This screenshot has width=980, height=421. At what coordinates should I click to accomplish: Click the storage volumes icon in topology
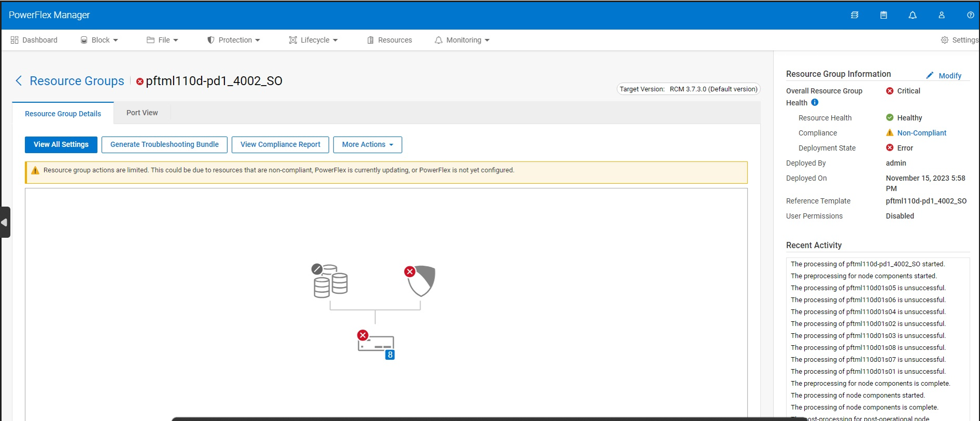tap(330, 282)
